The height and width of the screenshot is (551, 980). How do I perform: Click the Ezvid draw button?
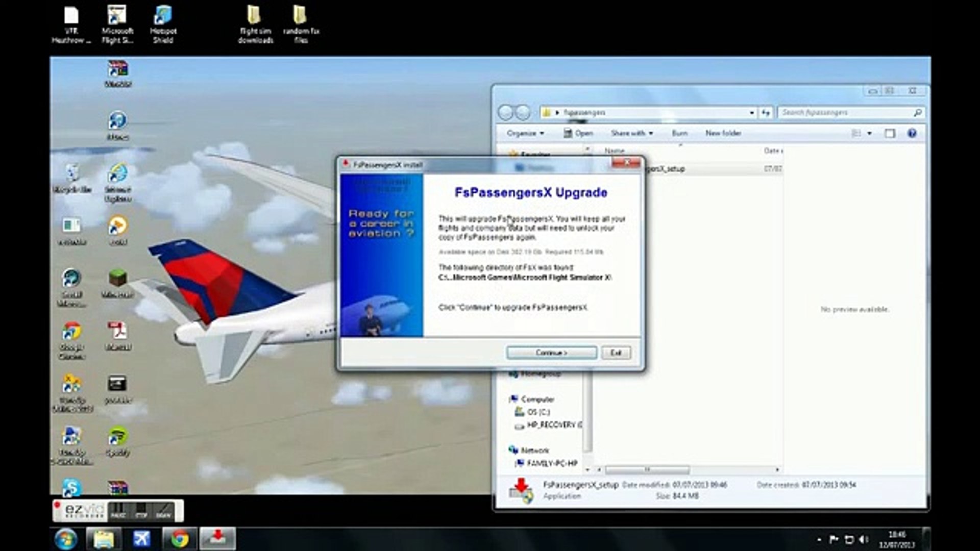click(x=163, y=511)
